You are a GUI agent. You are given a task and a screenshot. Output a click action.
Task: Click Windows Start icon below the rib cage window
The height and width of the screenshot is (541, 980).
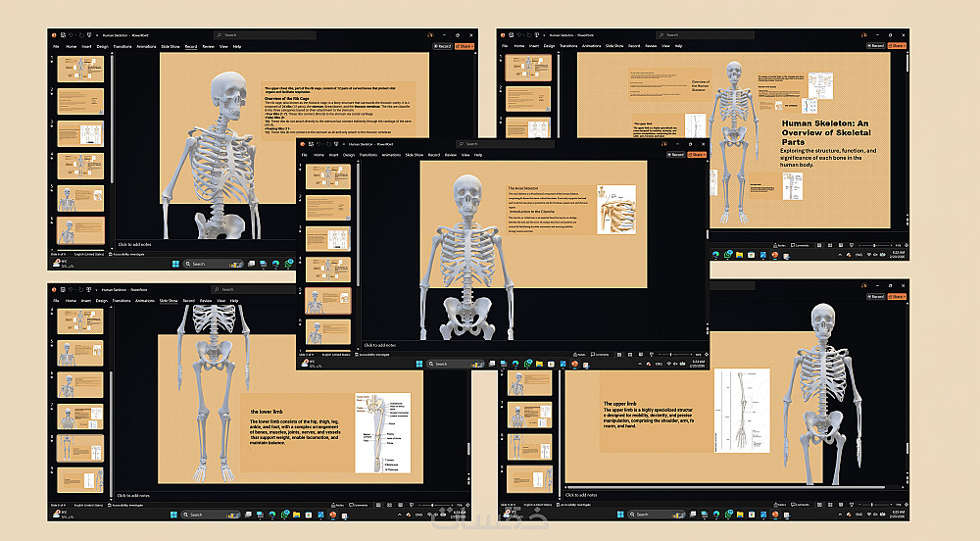(175, 264)
